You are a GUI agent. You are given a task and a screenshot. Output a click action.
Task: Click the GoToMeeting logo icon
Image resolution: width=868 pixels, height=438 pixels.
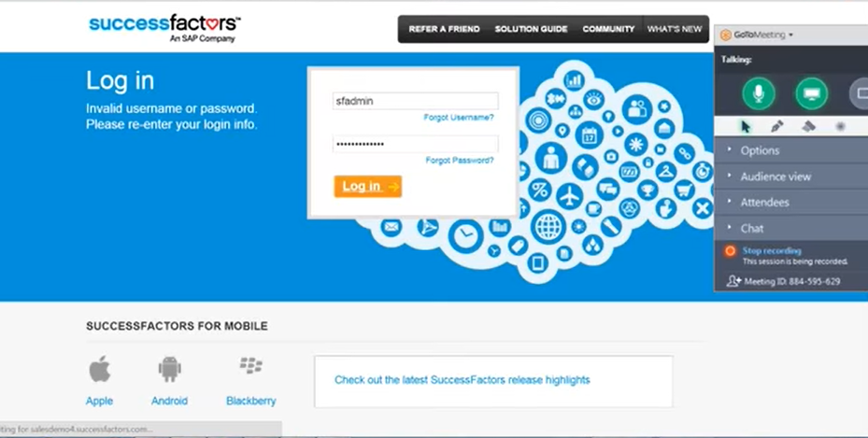point(726,35)
